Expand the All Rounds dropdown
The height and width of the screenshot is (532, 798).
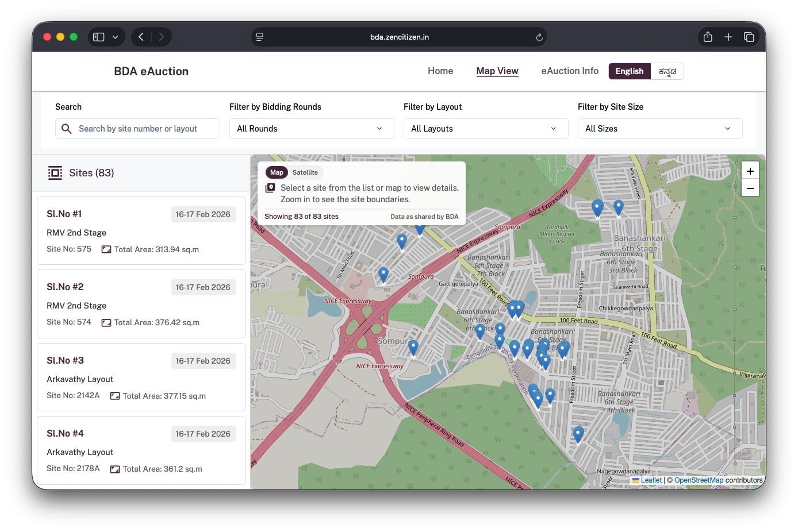pyautogui.click(x=311, y=129)
